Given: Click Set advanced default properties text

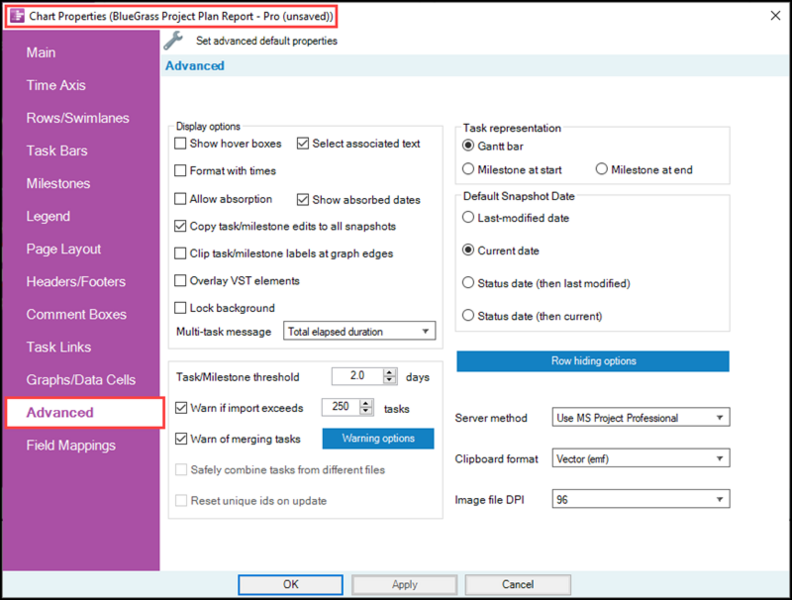Looking at the screenshot, I should pos(267,41).
